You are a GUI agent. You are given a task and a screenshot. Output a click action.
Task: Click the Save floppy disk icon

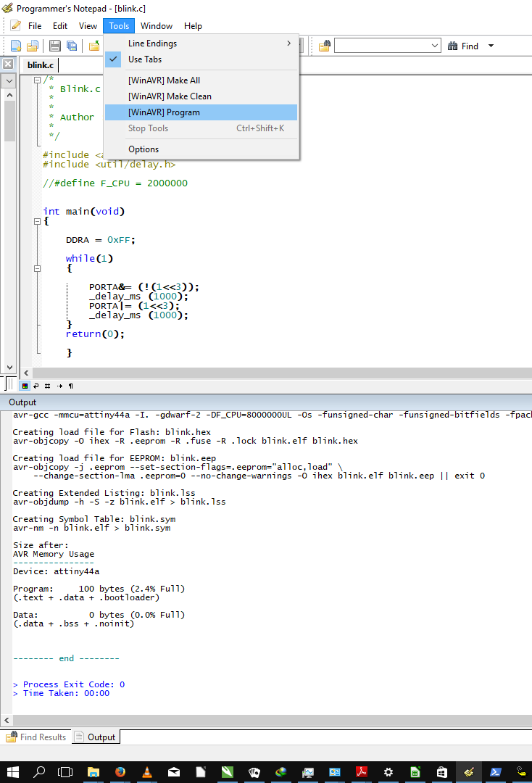55,46
